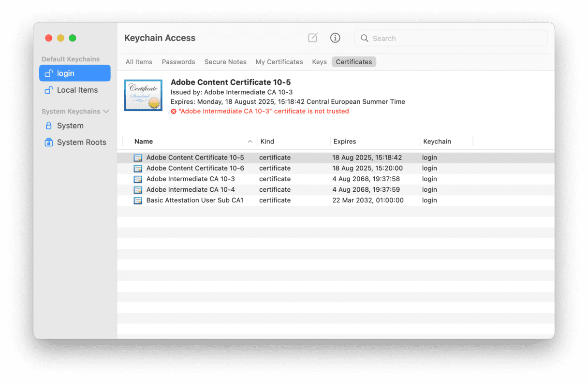
Task: Toggle sort order on Name column header
Action: coord(193,142)
